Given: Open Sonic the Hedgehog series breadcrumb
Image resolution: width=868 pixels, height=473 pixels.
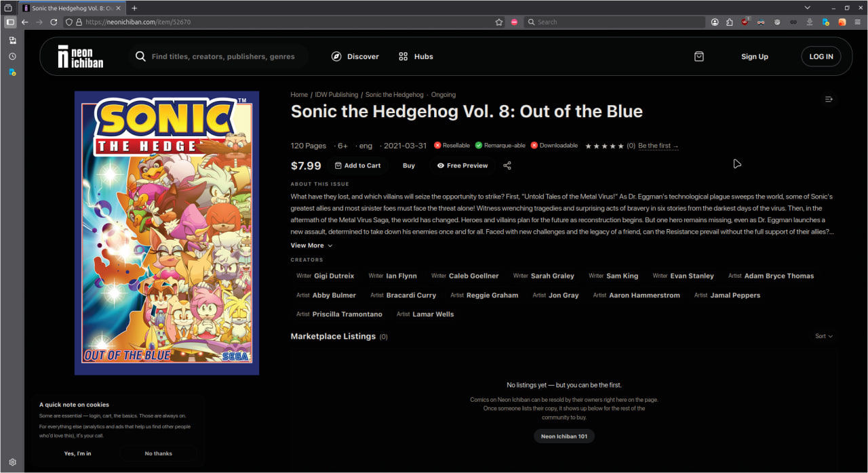Looking at the screenshot, I should point(394,95).
